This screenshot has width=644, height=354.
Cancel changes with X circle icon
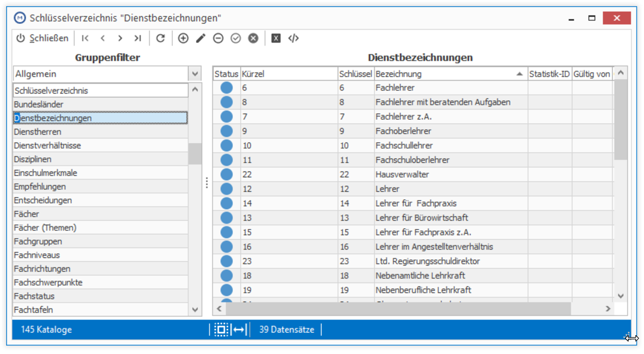(253, 38)
